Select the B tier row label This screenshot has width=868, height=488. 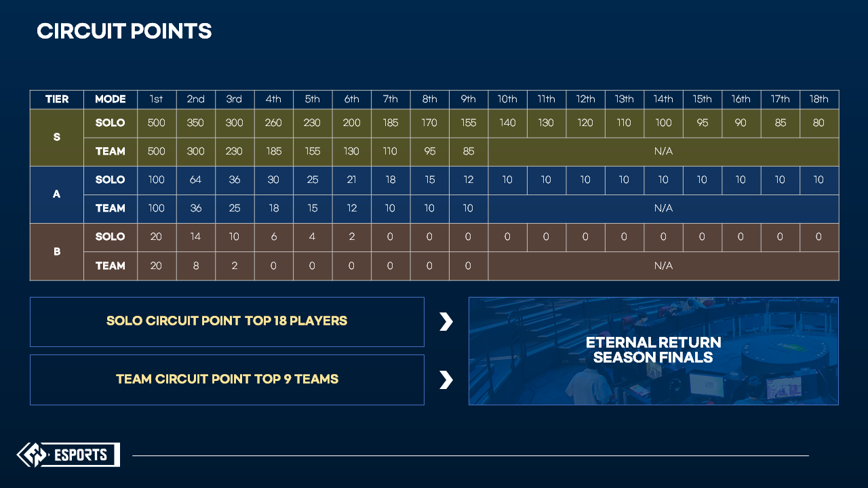point(57,251)
